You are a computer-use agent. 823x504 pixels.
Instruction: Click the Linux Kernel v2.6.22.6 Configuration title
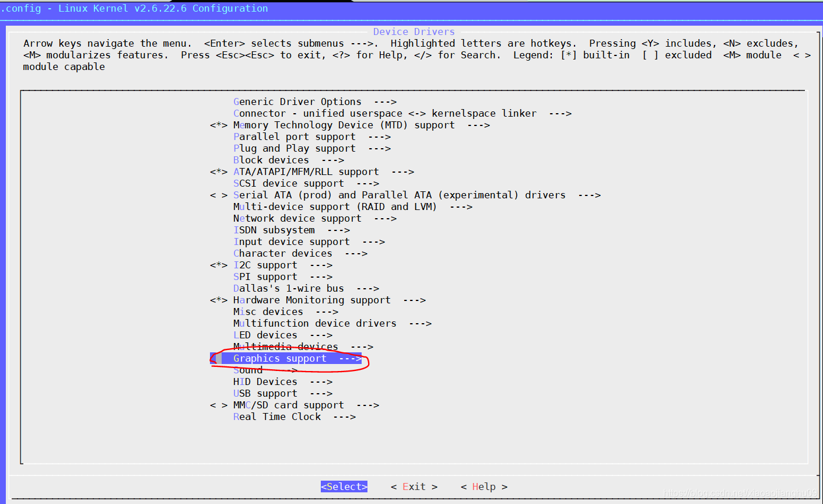pos(163,8)
